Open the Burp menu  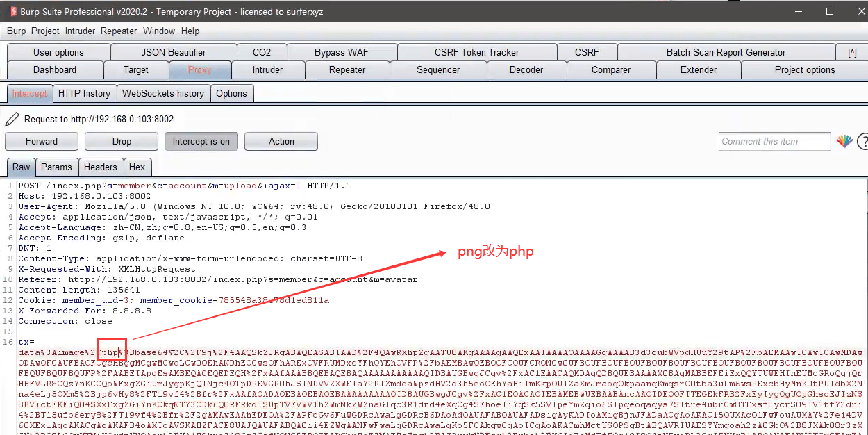16,31
